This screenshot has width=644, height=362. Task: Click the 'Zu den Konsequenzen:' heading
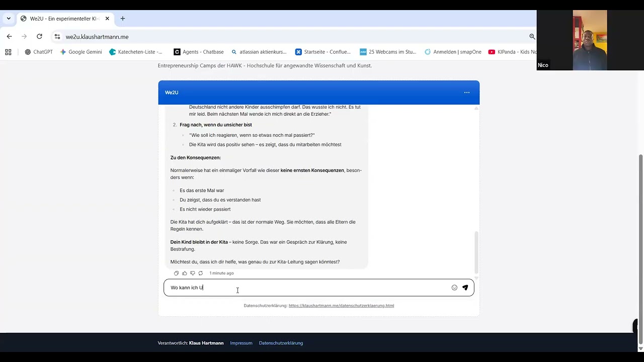[x=196, y=157]
